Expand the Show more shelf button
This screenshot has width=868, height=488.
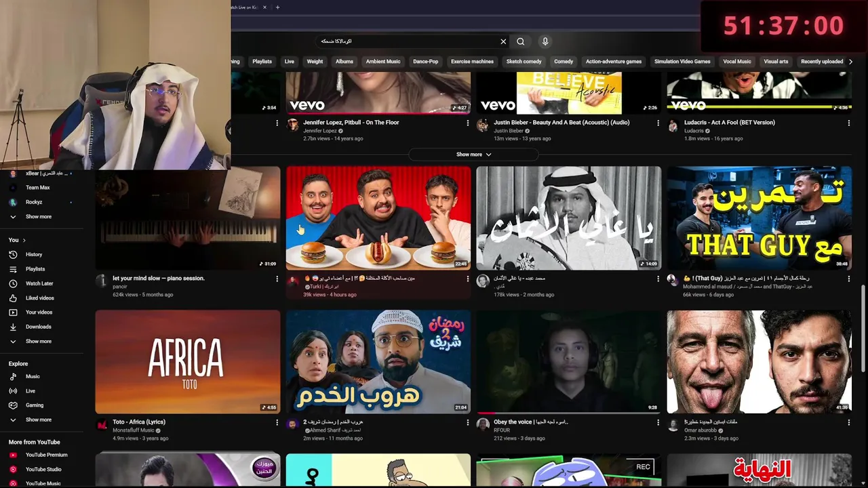pos(473,155)
